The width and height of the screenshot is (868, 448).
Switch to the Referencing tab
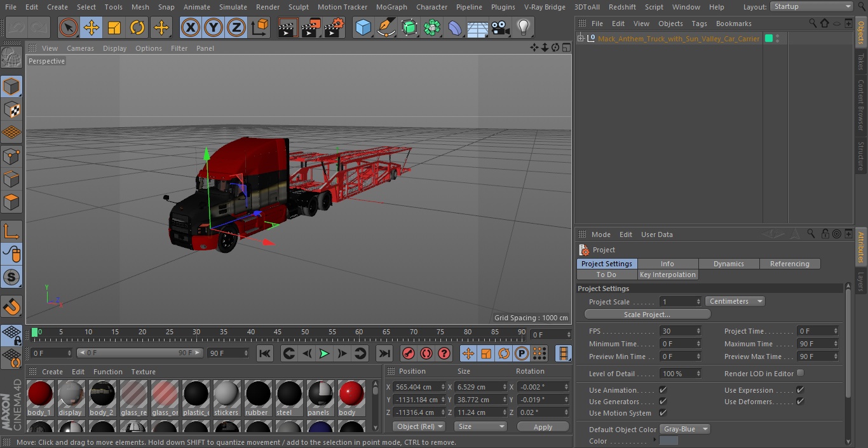pyautogui.click(x=790, y=264)
